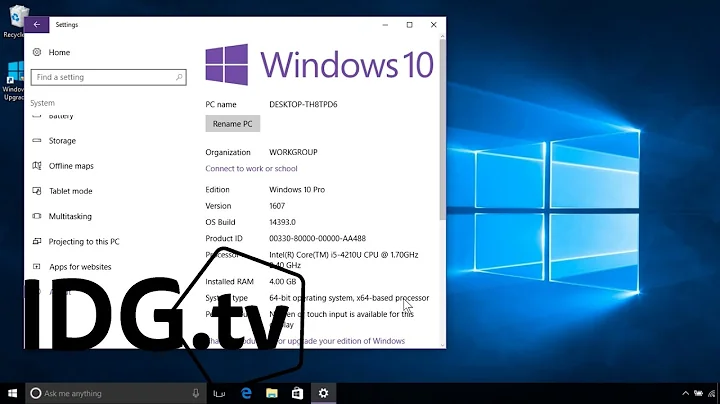
Task: Click the Find a setting search box
Action: [108, 77]
